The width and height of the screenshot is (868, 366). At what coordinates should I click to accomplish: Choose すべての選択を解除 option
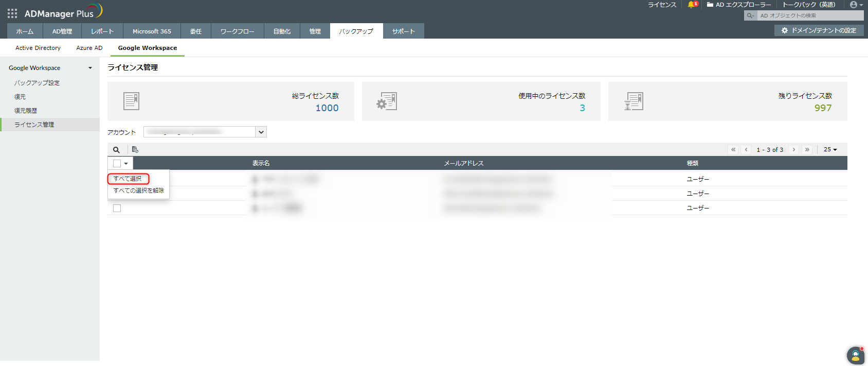(x=139, y=190)
